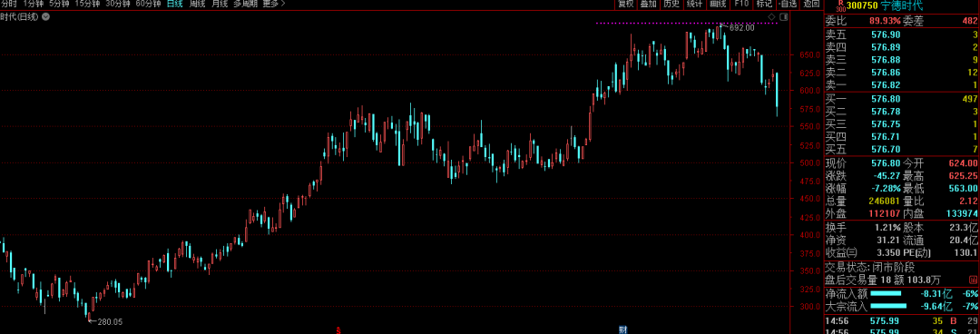Click the 692.00 high price label
This screenshot has width=980, height=334.
tap(741, 27)
